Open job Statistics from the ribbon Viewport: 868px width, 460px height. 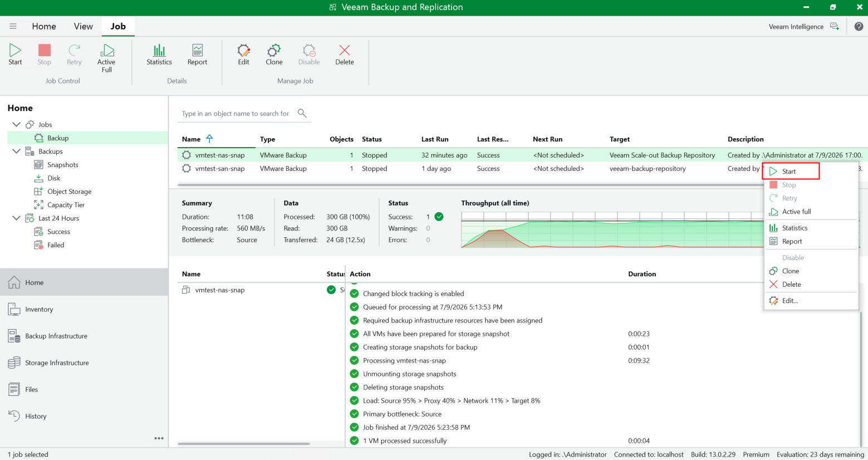pyautogui.click(x=159, y=55)
